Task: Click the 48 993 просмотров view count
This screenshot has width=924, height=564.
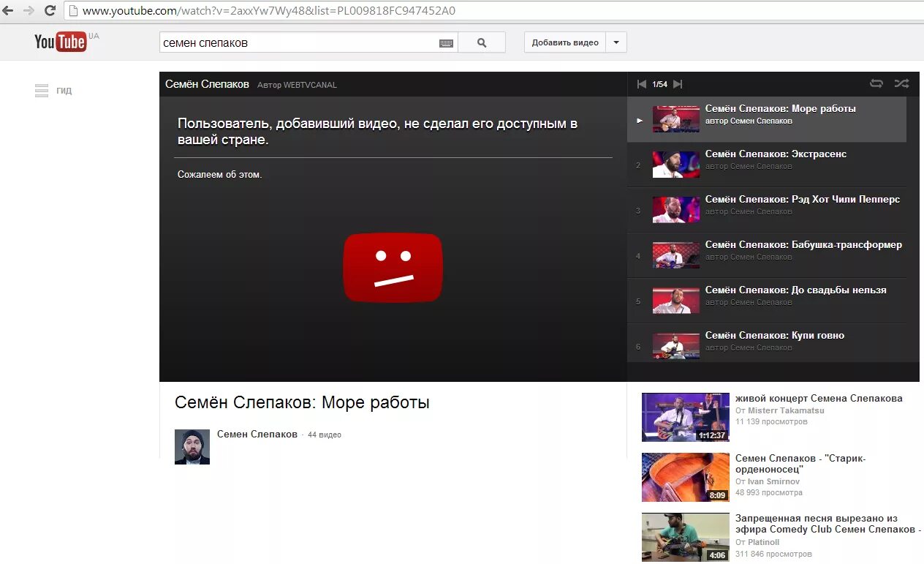Action: pyautogui.click(x=769, y=493)
